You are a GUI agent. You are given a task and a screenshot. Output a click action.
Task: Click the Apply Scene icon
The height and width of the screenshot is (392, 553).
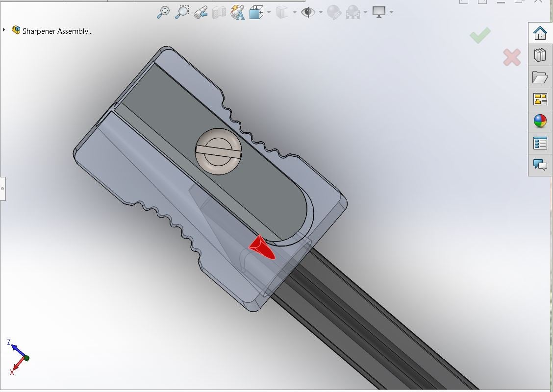352,12
